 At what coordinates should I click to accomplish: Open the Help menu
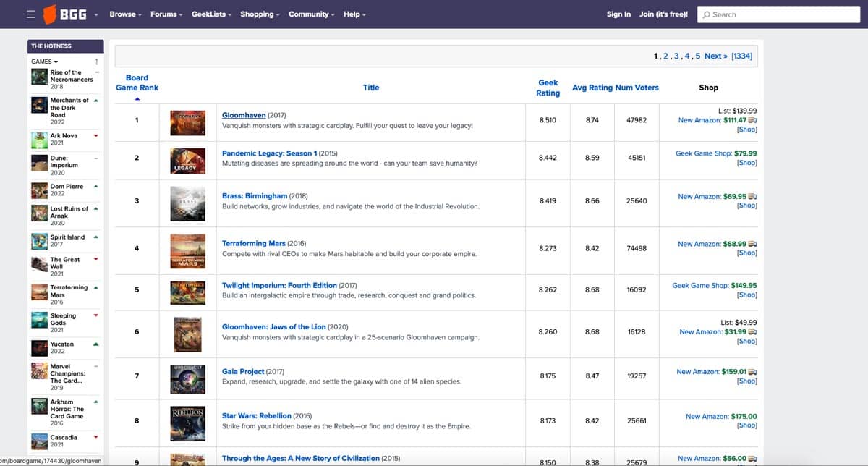pos(354,14)
